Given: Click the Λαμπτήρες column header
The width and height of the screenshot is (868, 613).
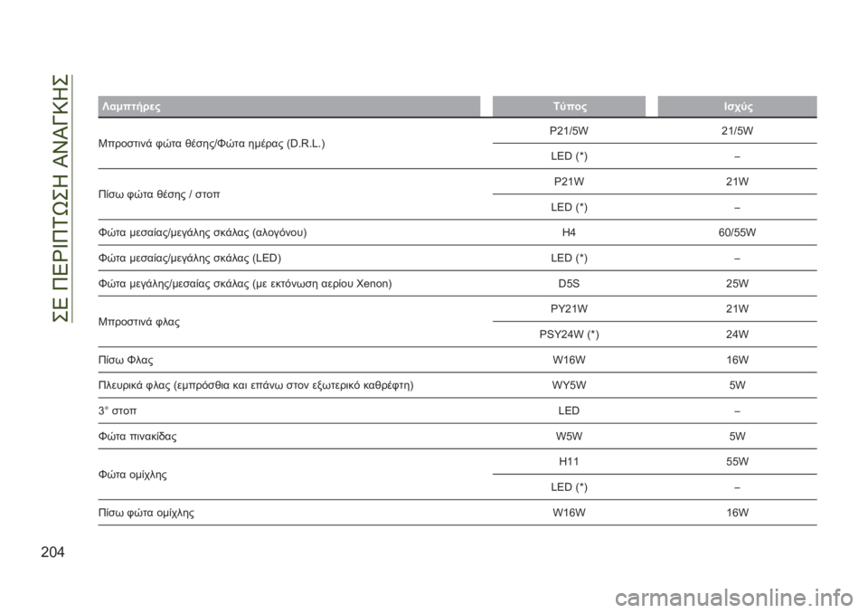Looking at the screenshot, I should pos(289,107).
